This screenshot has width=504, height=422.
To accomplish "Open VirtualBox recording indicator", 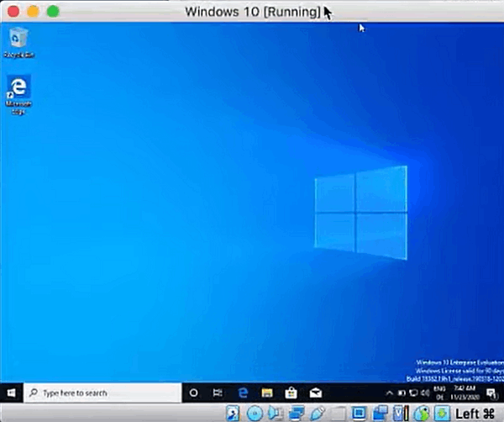I will pyautogui.click(x=380, y=413).
